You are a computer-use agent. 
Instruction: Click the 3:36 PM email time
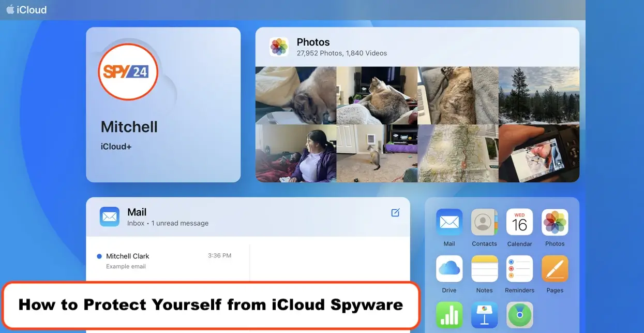click(x=219, y=255)
